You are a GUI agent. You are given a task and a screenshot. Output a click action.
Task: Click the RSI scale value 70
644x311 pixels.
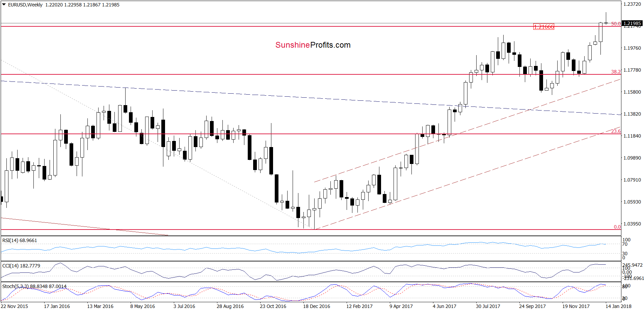pyautogui.click(x=625, y=244)
